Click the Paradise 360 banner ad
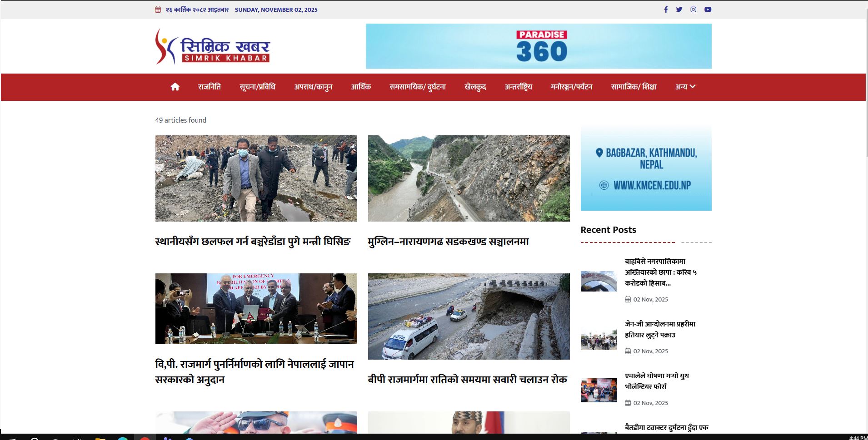This screenshot has height=440, width=868. 539,46
